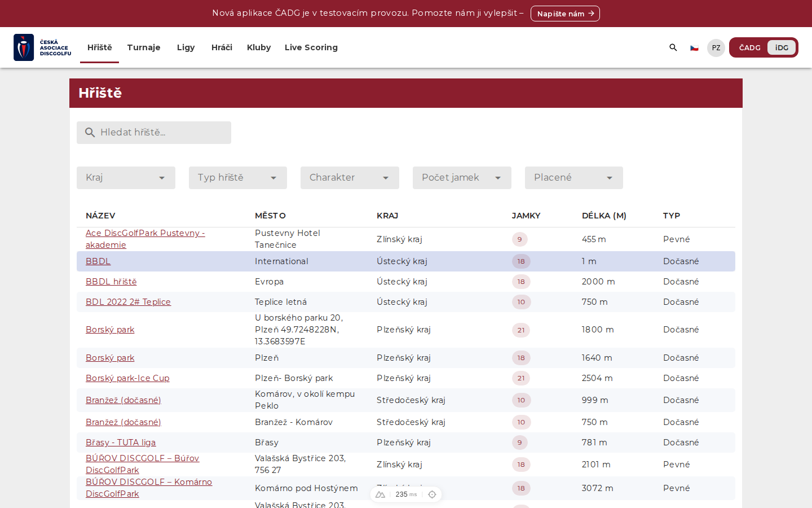The width and height of the screenshot is (812, 508).
Task: Expand the Charakter dropdown
Action: [350, 178]
